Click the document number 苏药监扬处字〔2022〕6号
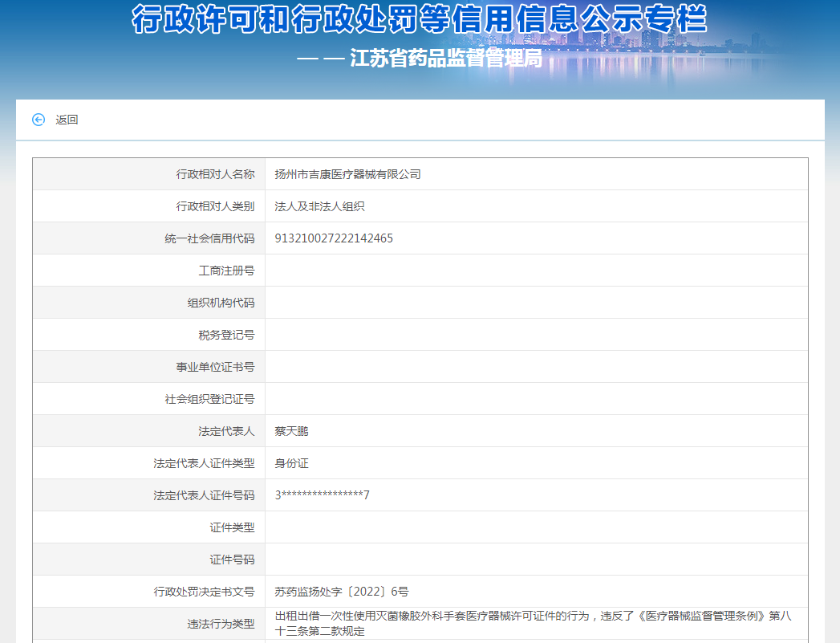This screenshot has height=643, width=840. pyautogui.click(x=342, y=592)
